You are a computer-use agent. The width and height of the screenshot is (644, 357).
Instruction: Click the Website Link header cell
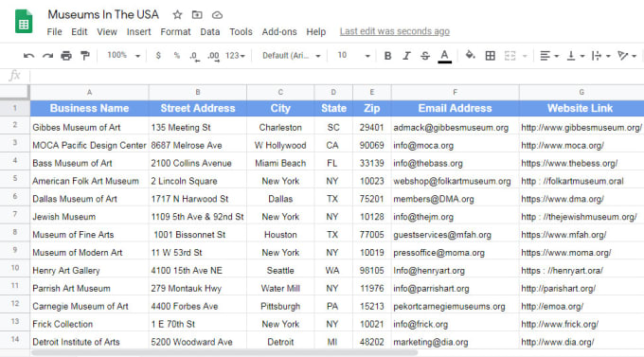point(581,109)
